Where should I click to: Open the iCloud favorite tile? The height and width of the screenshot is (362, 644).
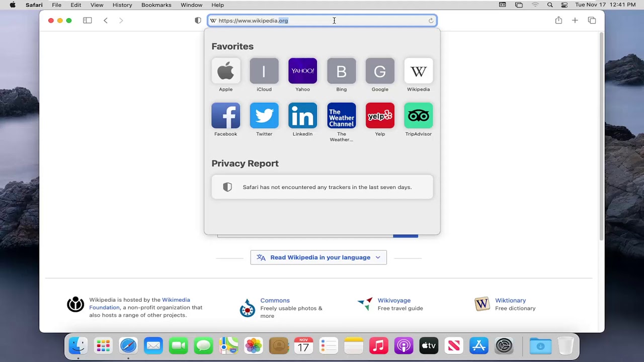264,71
